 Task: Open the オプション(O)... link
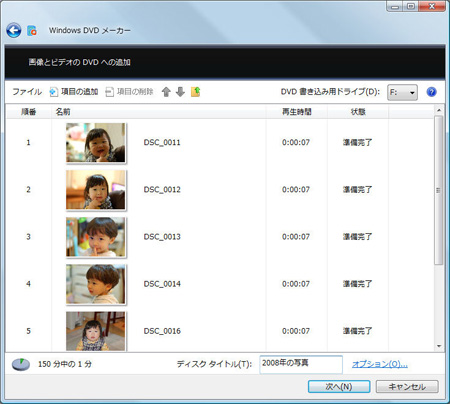tap(380, 364)
